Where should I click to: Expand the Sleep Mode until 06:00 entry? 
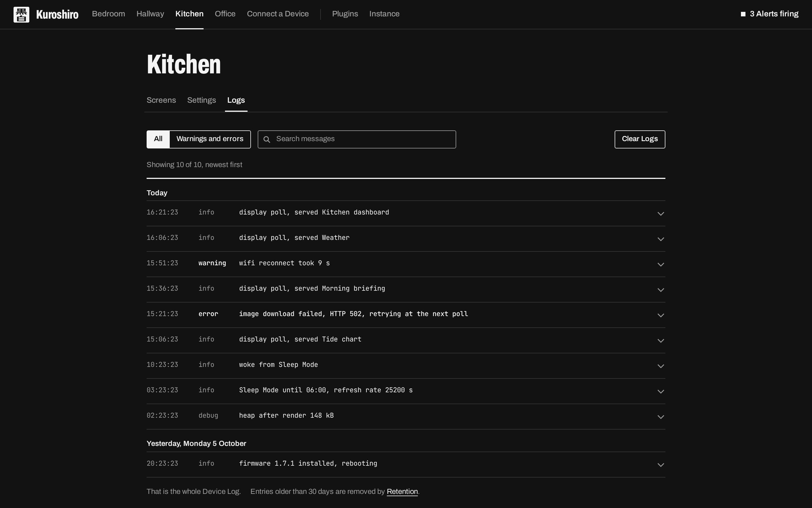point(406,391)
